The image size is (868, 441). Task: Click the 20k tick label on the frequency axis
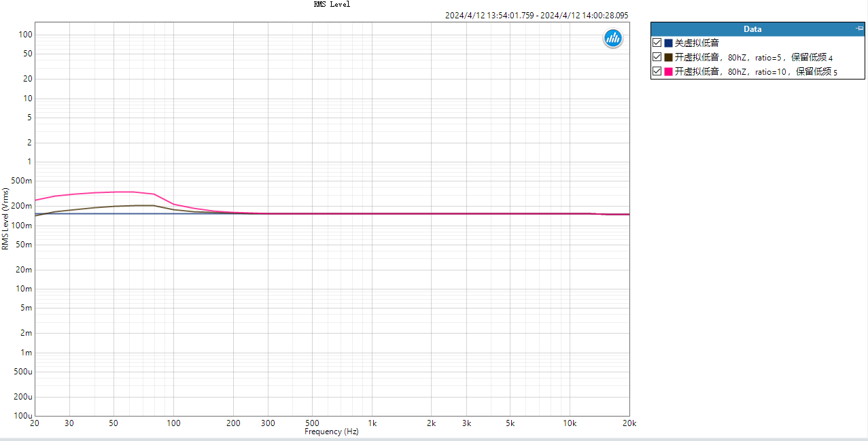[629, 423]
